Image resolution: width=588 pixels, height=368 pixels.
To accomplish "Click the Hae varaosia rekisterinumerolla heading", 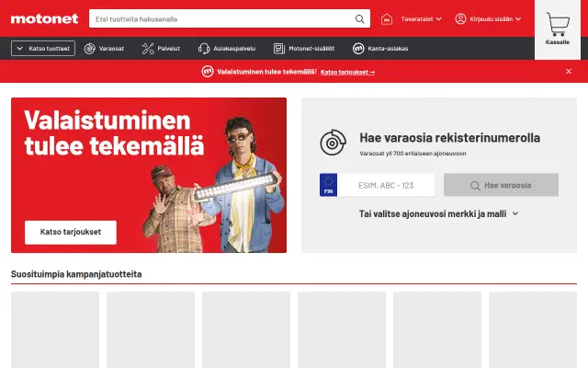I will [x=449, y=138].
